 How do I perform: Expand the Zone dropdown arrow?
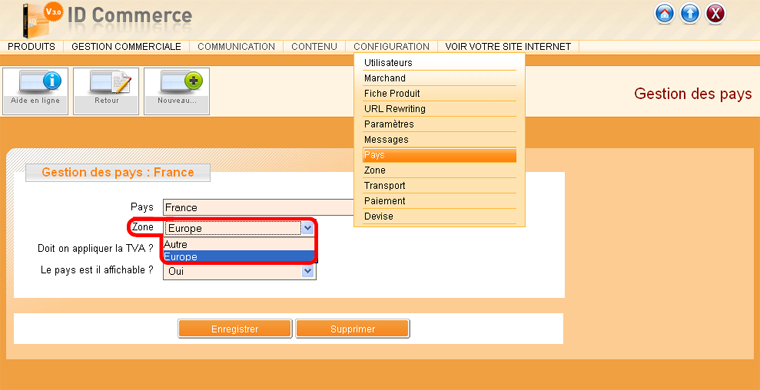(308, 228)
